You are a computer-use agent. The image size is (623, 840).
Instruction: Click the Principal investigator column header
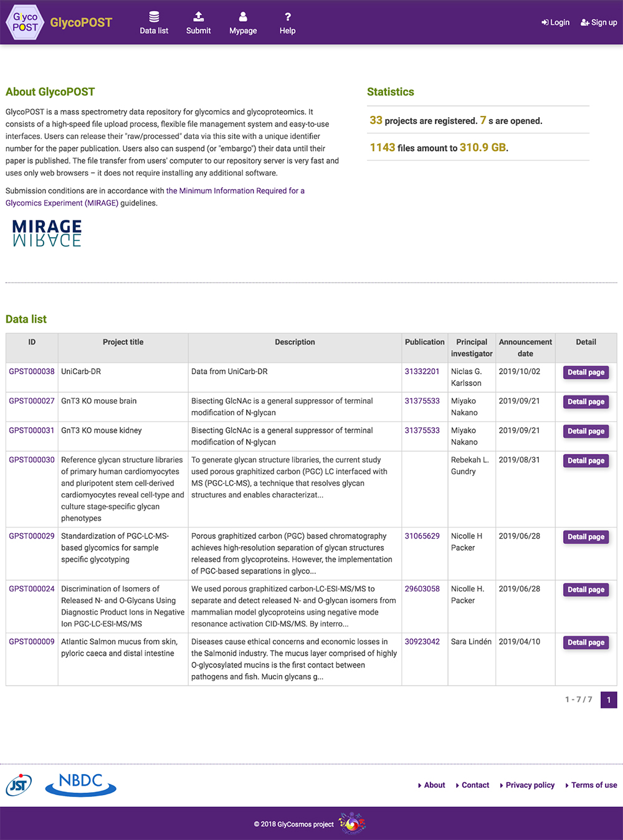click(472, 348)
